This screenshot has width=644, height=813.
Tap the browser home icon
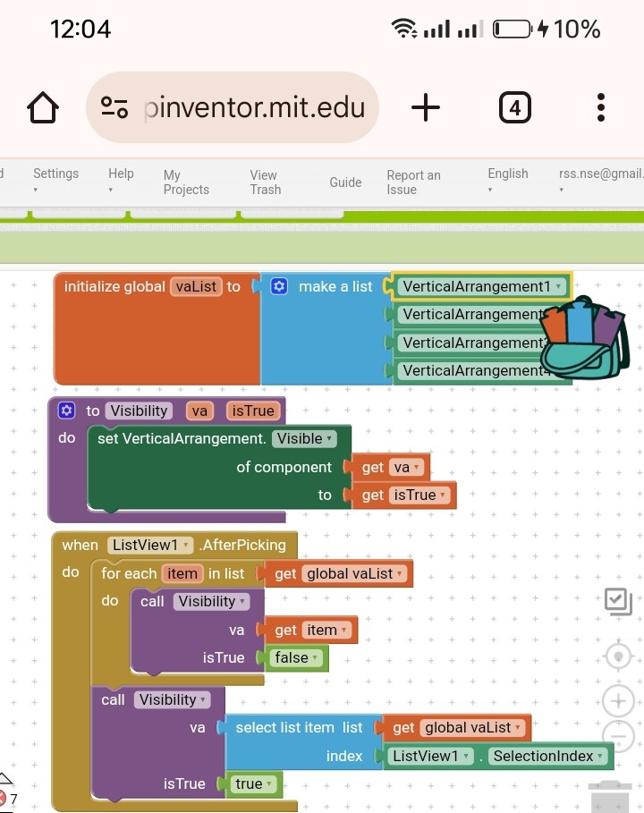(43, 107)
